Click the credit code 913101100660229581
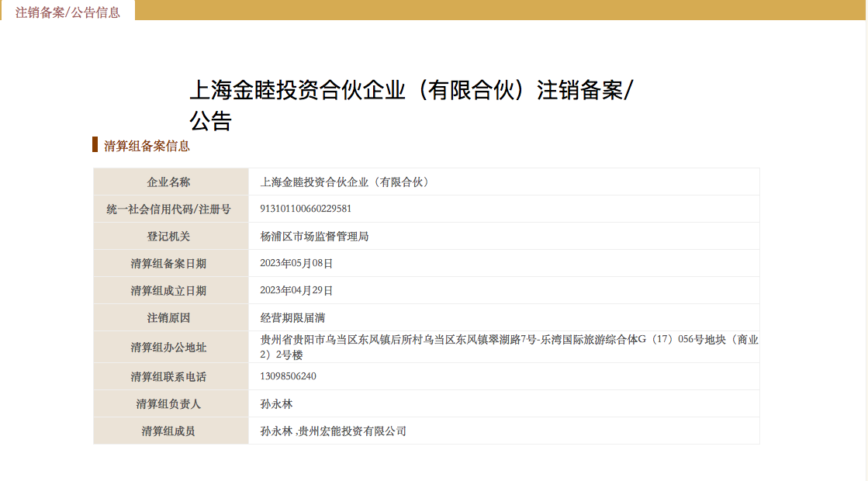868x481 pixels. tap(306, 209)
